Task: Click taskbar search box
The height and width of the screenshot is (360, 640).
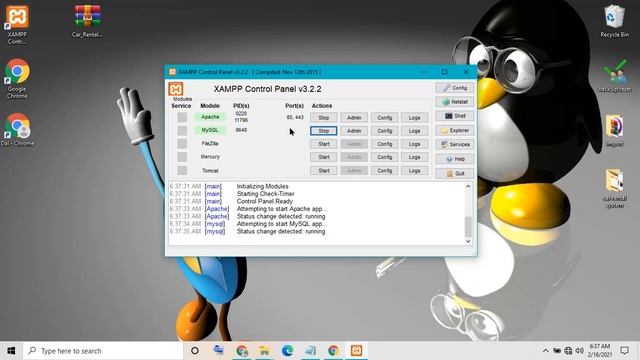Action: (102, 351)
